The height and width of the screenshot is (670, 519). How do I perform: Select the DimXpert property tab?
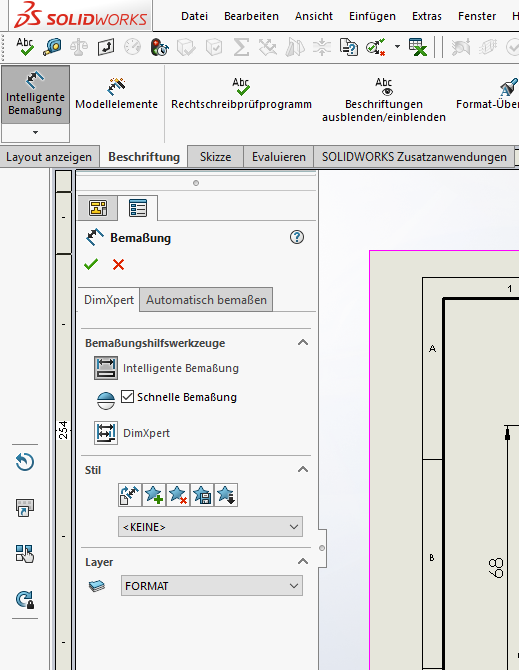click(x=109, y=300)
